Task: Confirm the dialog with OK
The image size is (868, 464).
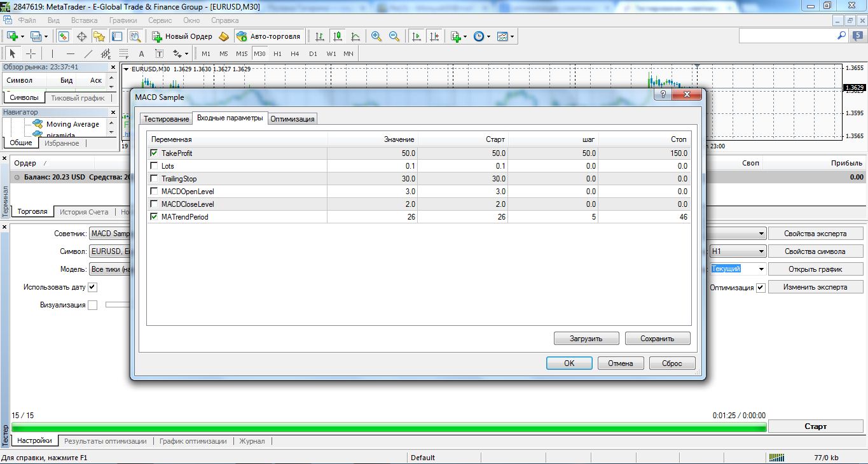Action: (x=569, y=363)
